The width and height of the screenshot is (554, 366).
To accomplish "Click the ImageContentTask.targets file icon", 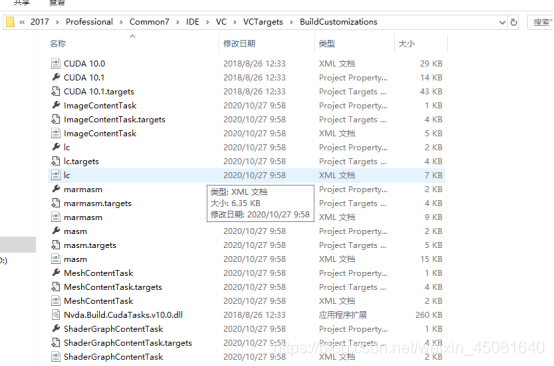I will pos(55,119).
